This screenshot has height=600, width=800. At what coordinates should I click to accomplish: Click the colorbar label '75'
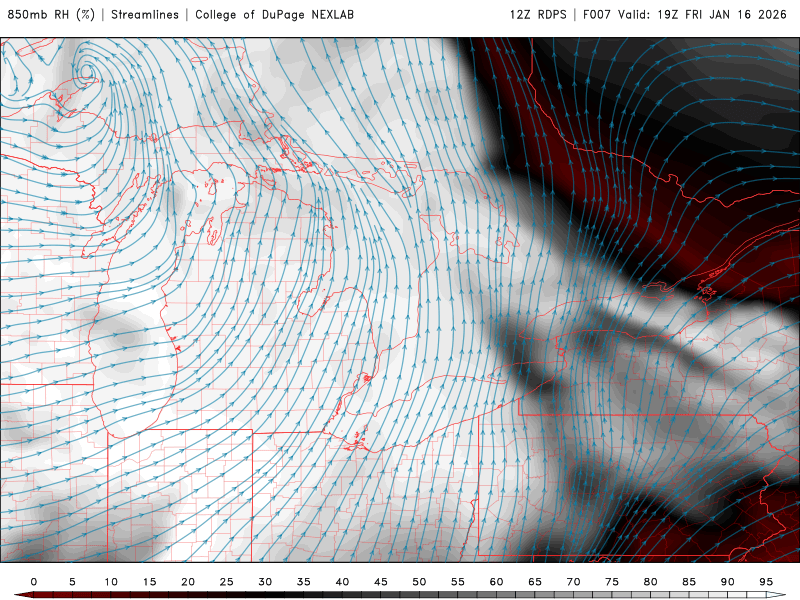[612, 582]
